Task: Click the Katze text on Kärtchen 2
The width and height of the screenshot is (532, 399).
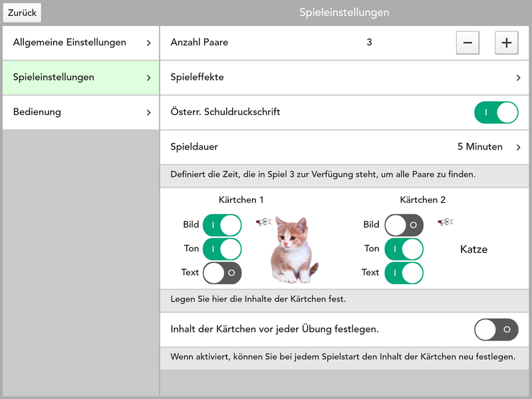Action: tap(473, 249)
